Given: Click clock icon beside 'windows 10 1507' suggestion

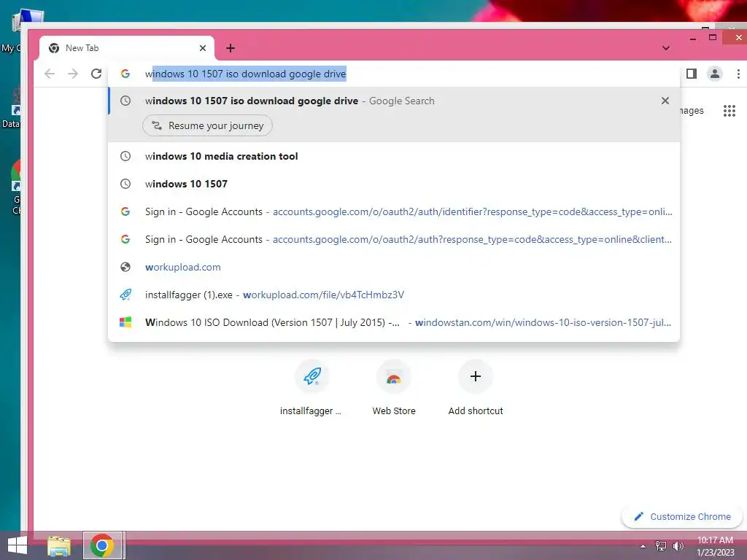Looking at the screenshot, I should click(125, 184).
